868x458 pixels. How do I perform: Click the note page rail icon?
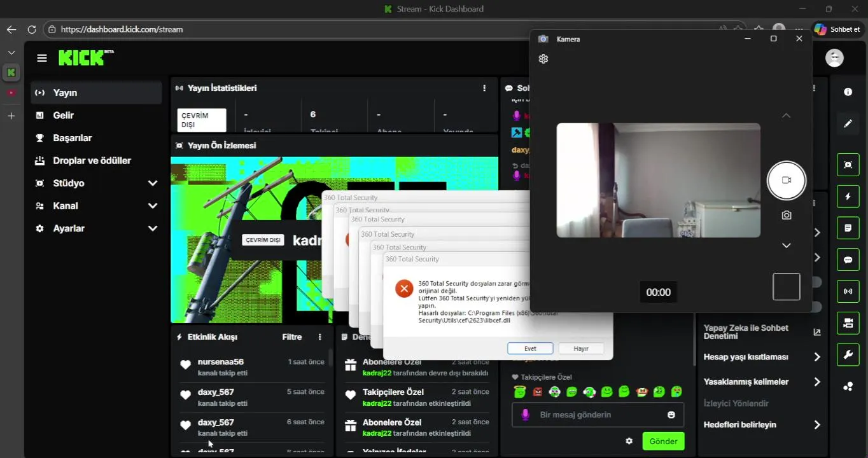pyautogui.click(x=848, y=228)
